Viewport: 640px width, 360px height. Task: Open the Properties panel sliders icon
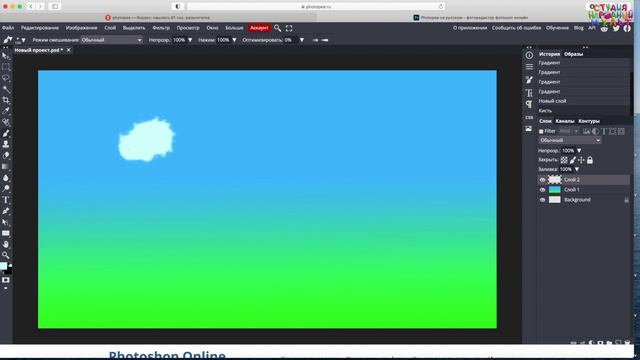pyautogui.click(x=529, y=67)
